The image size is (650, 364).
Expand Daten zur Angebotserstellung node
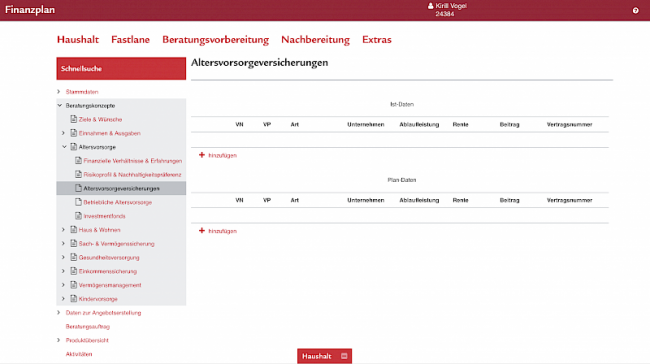click(x=59, y=313)
